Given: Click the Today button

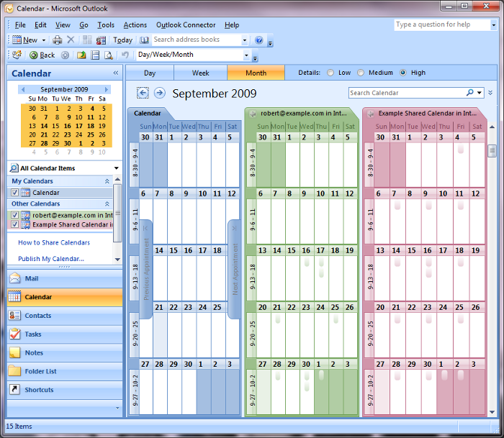Looking at the screenshot, I should click(x=122, y=40).
